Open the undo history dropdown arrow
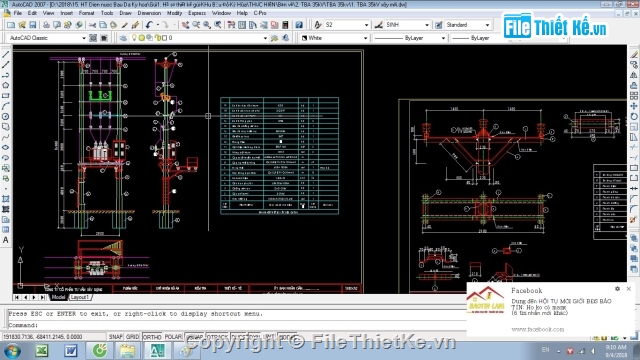 [158, 25]
